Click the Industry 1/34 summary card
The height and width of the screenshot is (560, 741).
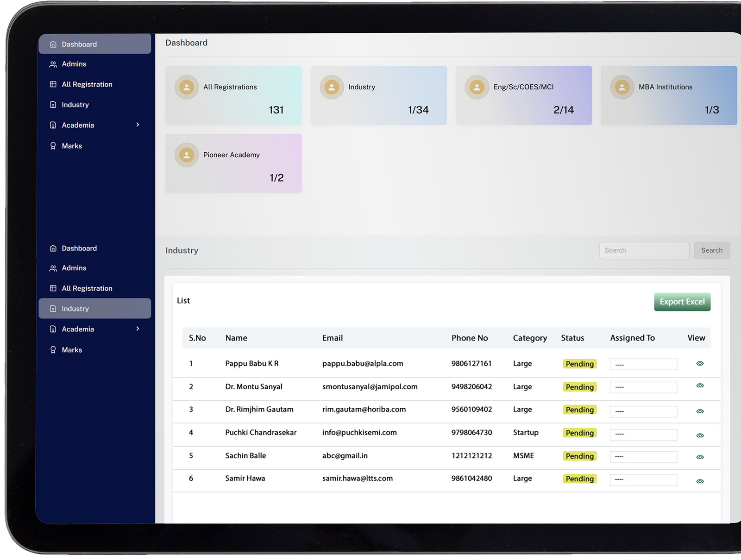(378, 95)
